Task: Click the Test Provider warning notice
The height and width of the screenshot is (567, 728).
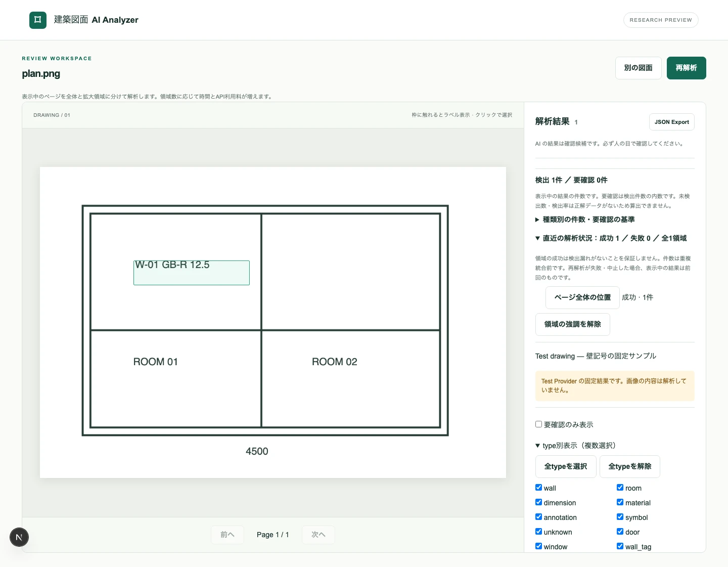Action: click(x=615, y=386)
